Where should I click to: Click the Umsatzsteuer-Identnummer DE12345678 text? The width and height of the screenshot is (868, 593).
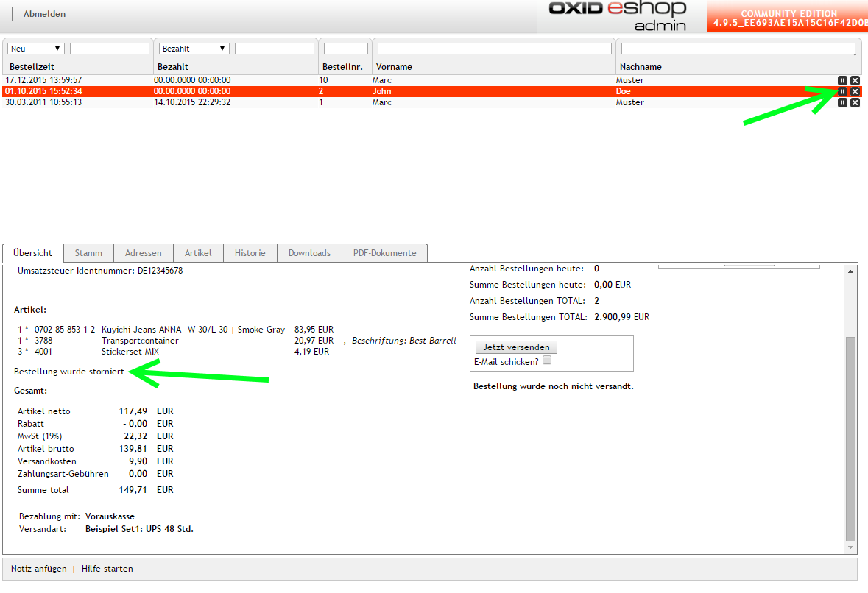tap(100, 271)
